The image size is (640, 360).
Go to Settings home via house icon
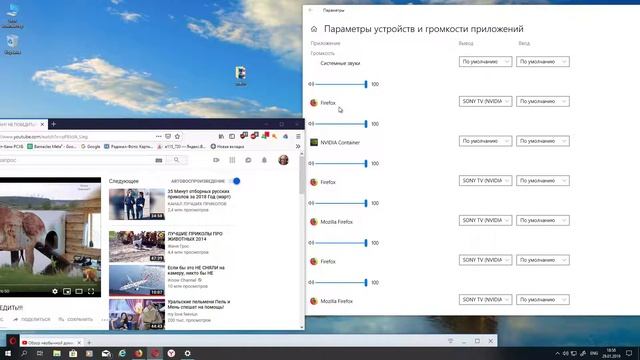[313, 29]
